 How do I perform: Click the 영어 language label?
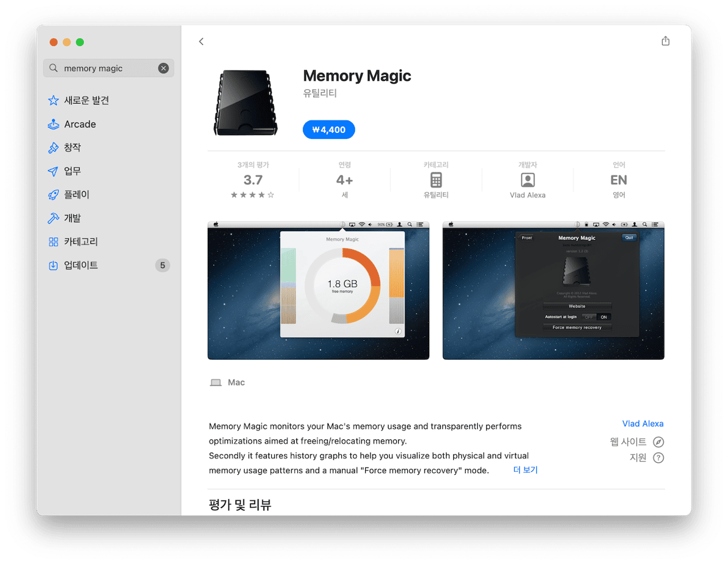619,195
